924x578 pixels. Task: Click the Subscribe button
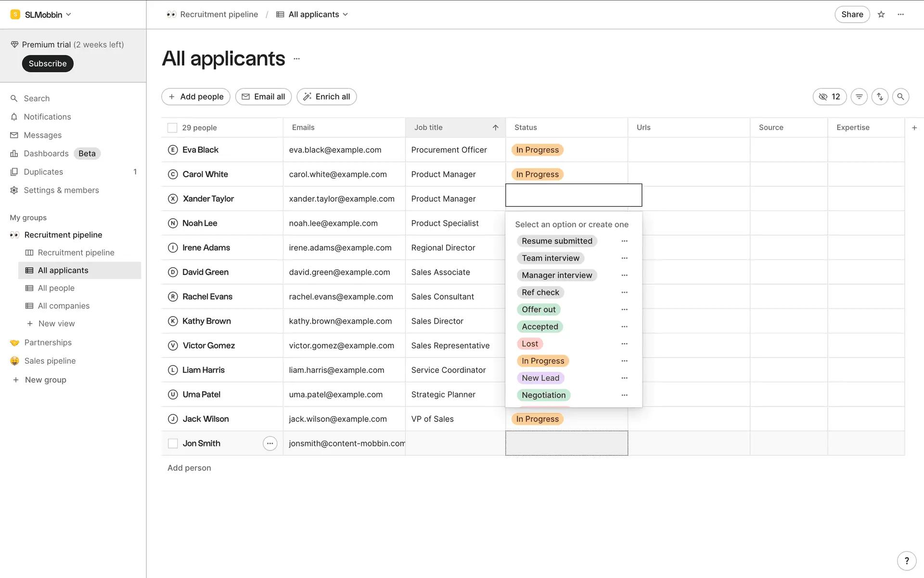(x=48, y=64)
